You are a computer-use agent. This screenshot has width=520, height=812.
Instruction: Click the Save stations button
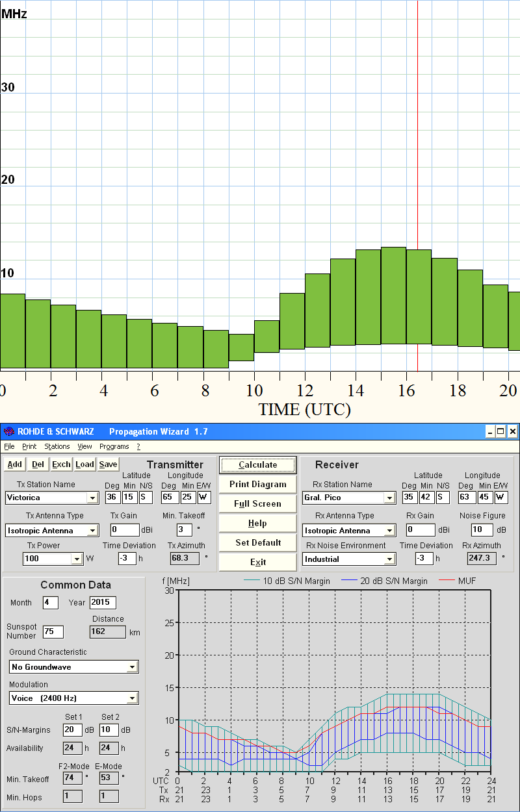tap(108, 464)
